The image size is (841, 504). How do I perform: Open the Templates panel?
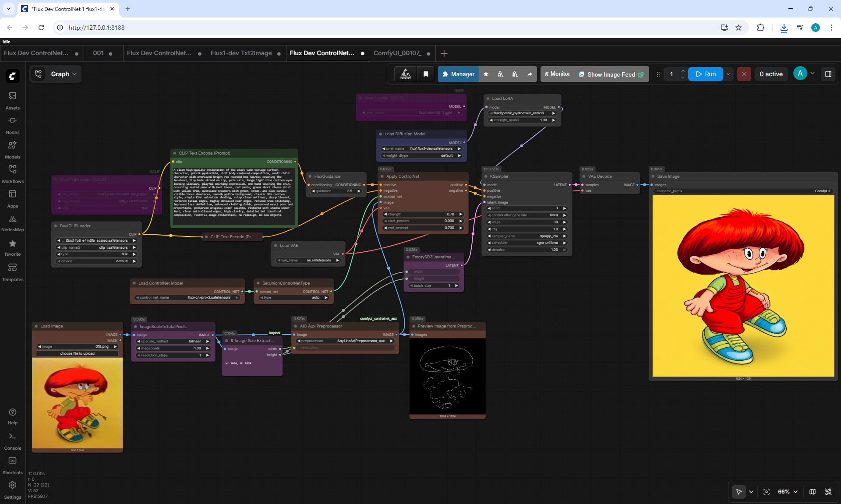[x=12, y=272]
